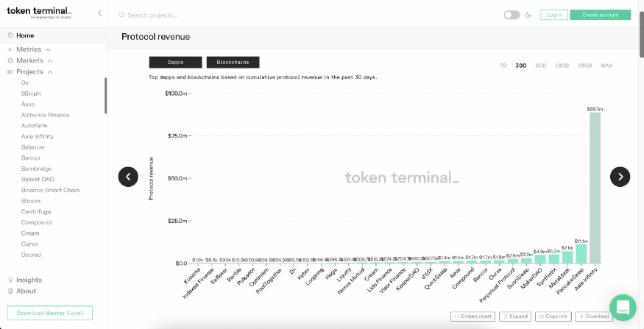Click the Insights lightbulb icon
Viewport: 644px width, 329px height.
tap(10, 280)
